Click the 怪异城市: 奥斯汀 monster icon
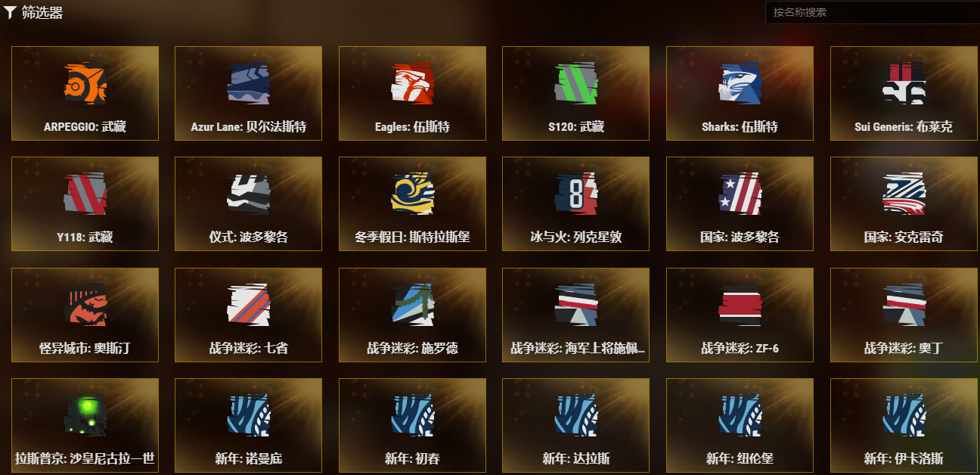The image size is (980, 475). click(x=85, y=305)
